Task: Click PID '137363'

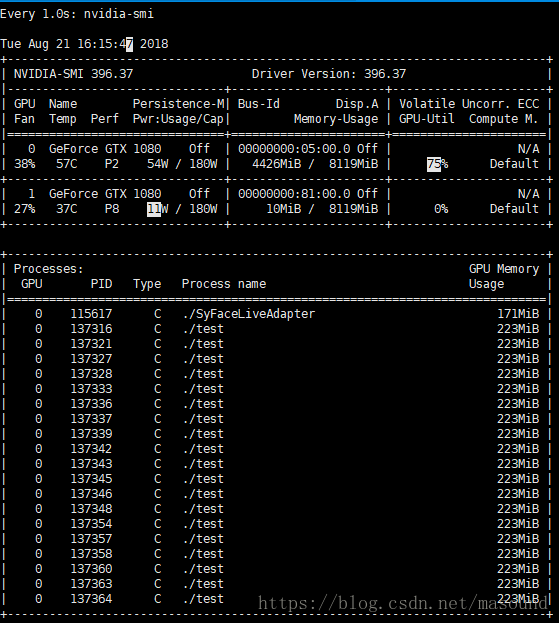Action: pos(91,584)
